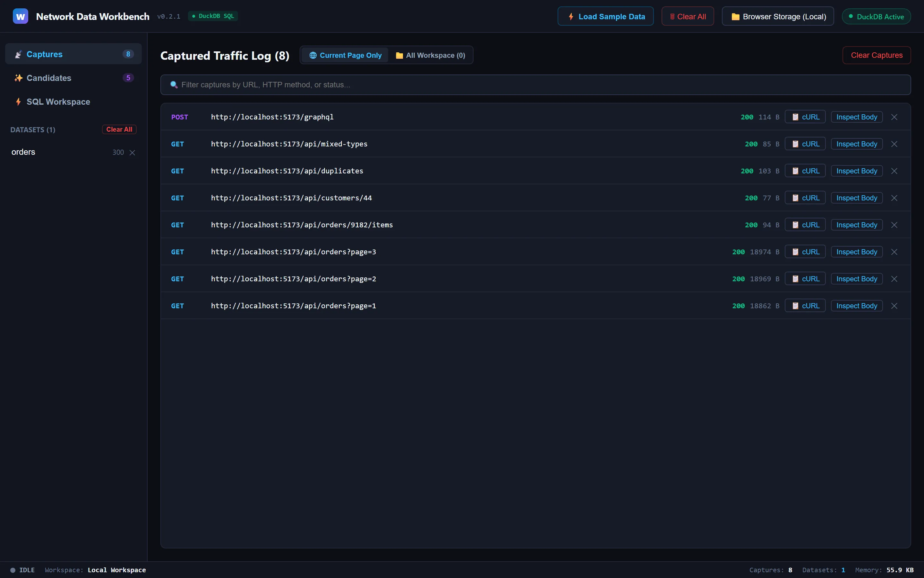Viewport: 924px width, 578px height.
Task: Click the api/duplicates URL text
Action: [x=287, y=171]
